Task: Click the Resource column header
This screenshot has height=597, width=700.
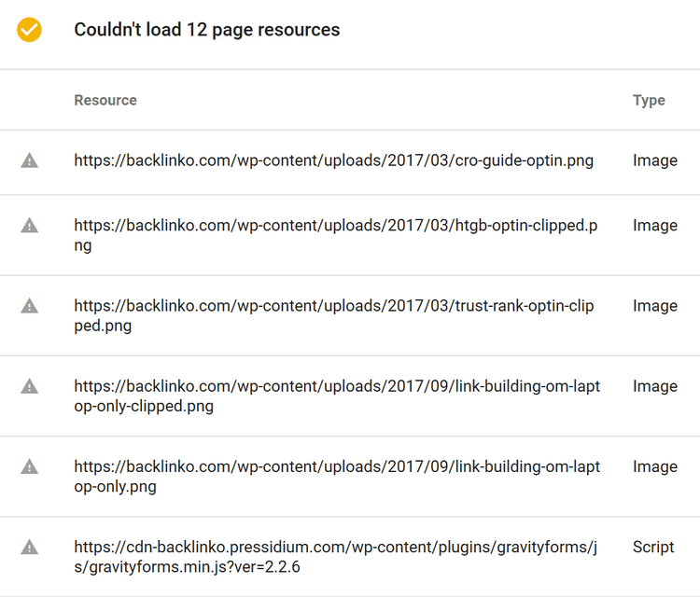Action: pyautogui.click(x=105, y=100)
